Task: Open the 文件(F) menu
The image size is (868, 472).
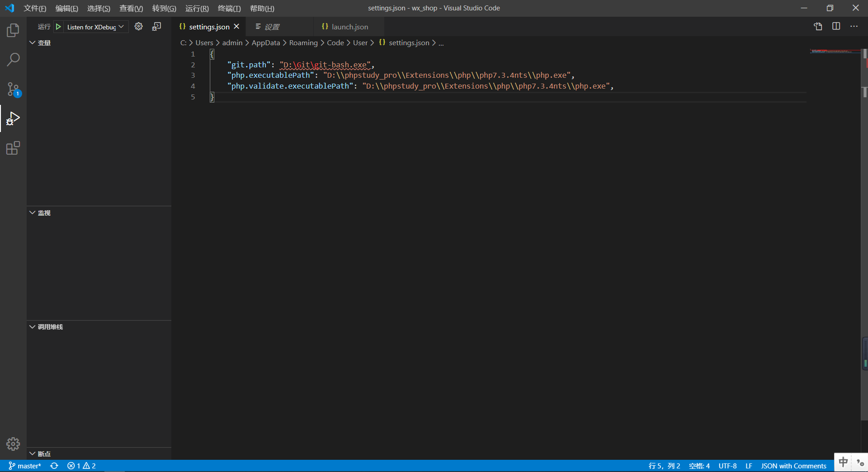Action: point(35,8)
